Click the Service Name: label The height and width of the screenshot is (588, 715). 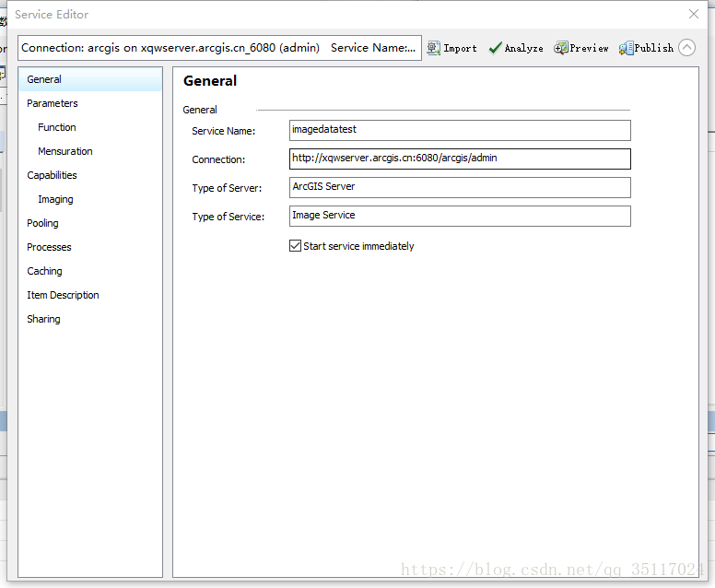223,132
